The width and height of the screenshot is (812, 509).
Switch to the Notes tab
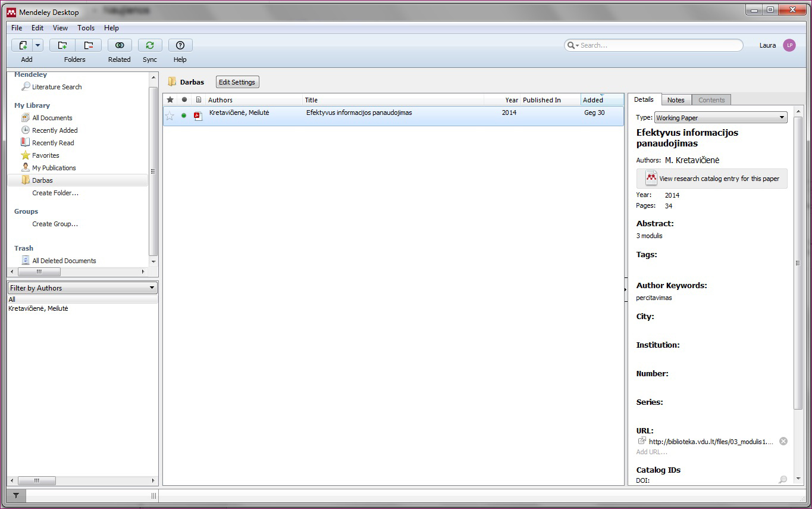pos(676,100)
